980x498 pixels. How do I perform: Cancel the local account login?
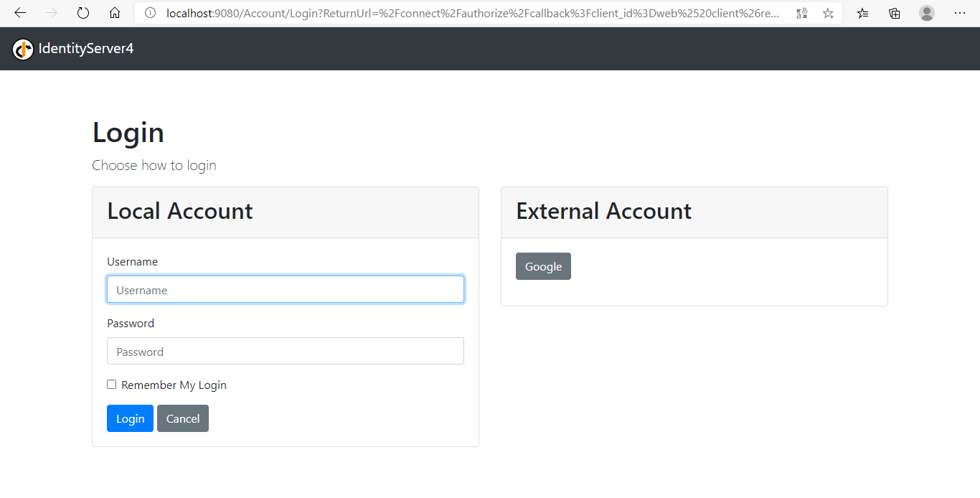(x=183, y=418)
